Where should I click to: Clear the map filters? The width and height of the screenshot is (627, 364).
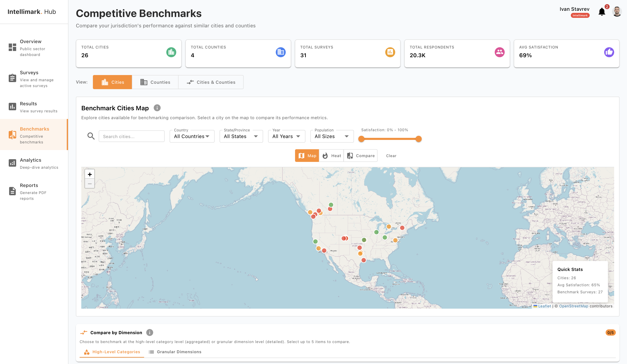391,156
